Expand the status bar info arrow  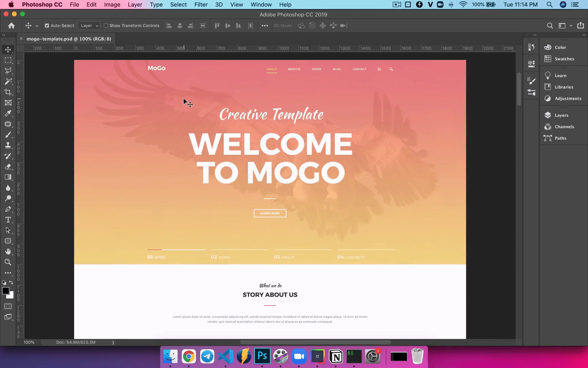pos(113,342)
